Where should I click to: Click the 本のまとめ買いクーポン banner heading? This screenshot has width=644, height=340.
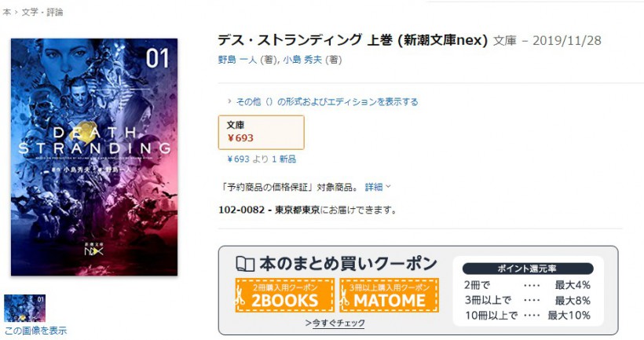point(348,264)
